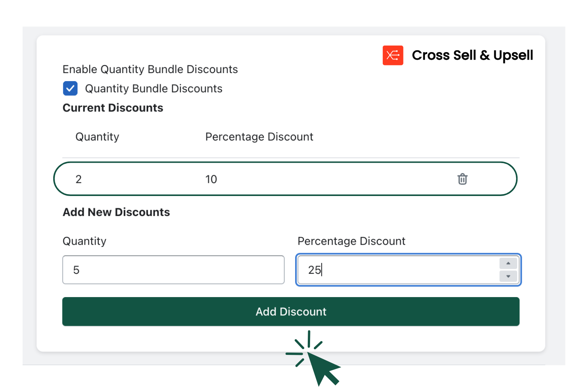Click the Quantity column header
Screen dimensions: 588x392
tap(97, 137)
